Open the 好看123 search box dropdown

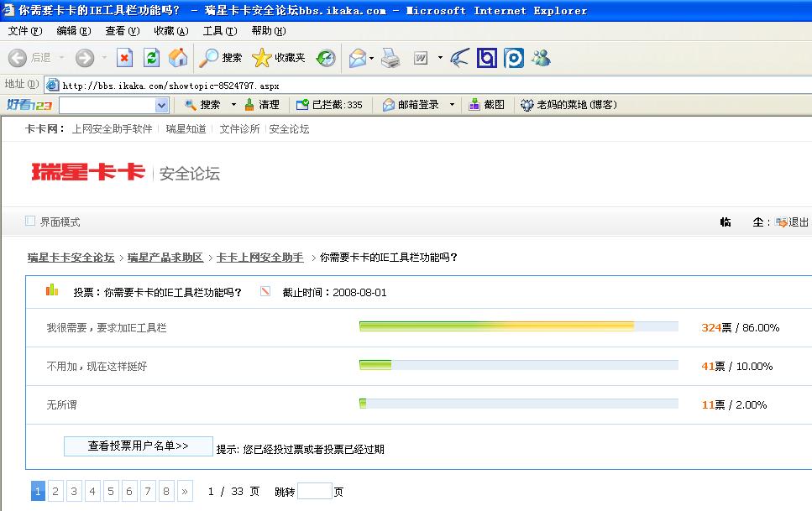click(x=161, y=105)
